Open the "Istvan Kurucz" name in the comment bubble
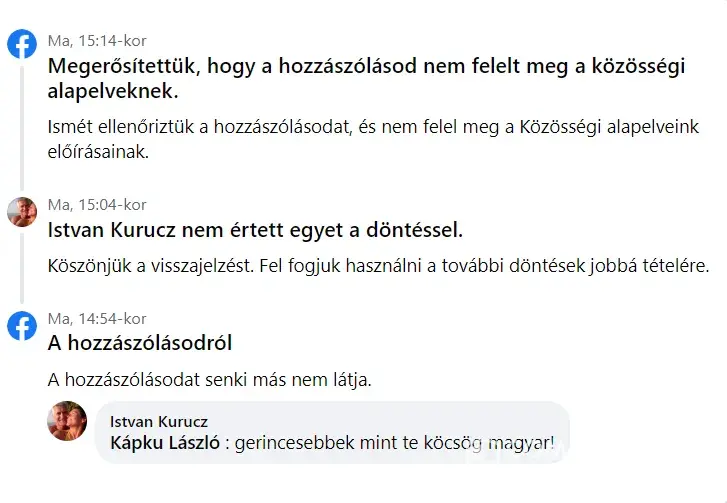The image size is (727, 503). coord(158,421)
